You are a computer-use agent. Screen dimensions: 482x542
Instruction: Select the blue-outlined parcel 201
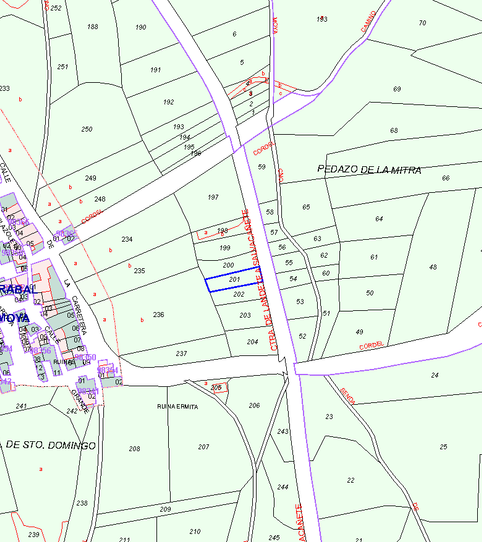click(x=234, y=279)
